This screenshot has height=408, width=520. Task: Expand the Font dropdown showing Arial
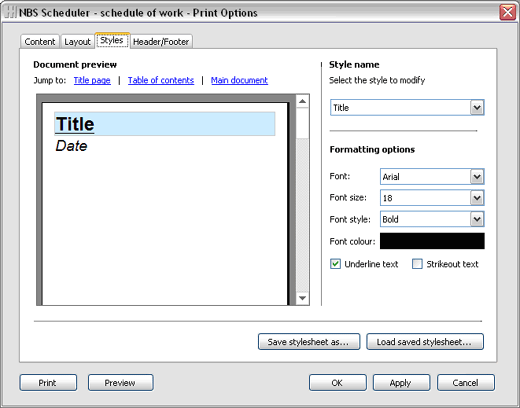pyautogui.click(x=432, y=176)
